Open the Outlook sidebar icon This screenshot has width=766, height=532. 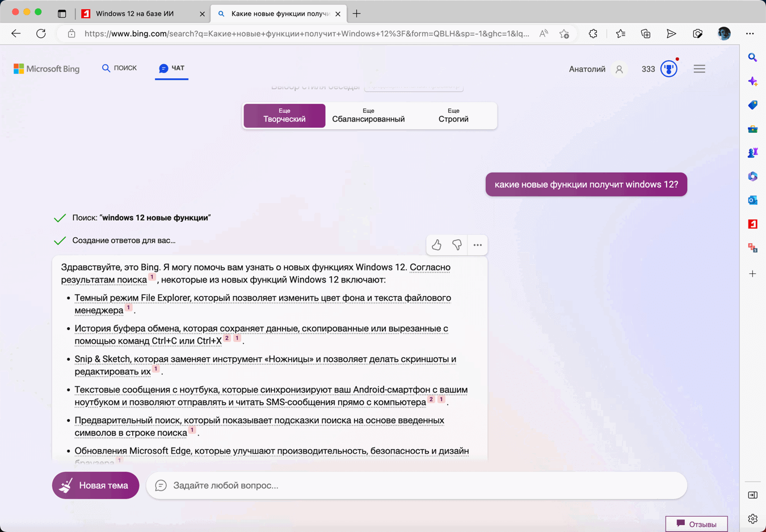(x=752, y=200)
